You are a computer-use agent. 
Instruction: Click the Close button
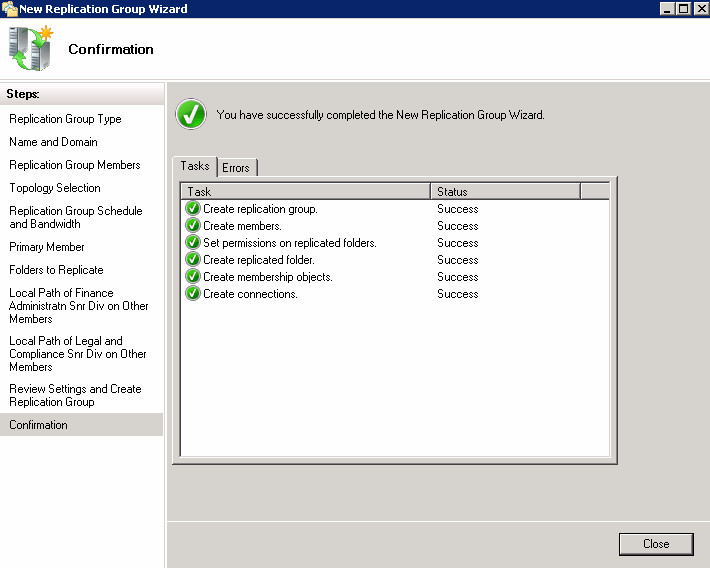pyautogui.click(x=656, y=544)
